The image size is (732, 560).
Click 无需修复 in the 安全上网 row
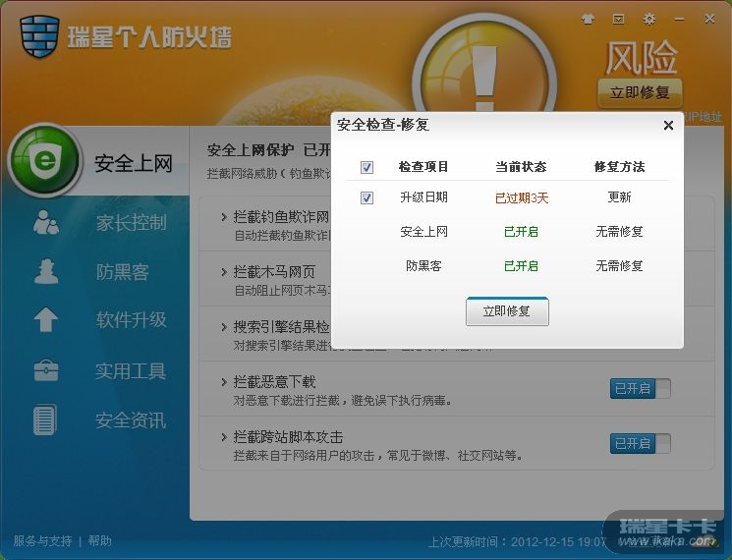[619, 232]
